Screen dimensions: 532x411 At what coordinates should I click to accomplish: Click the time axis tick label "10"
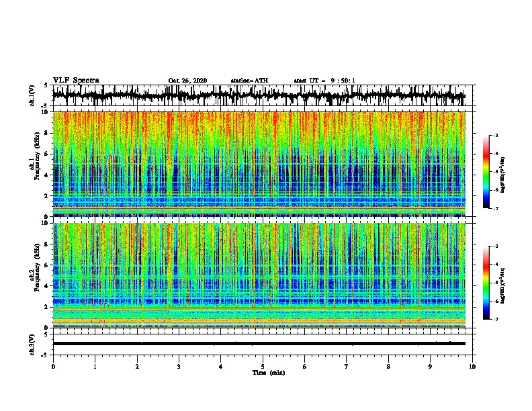coord(472,366)
